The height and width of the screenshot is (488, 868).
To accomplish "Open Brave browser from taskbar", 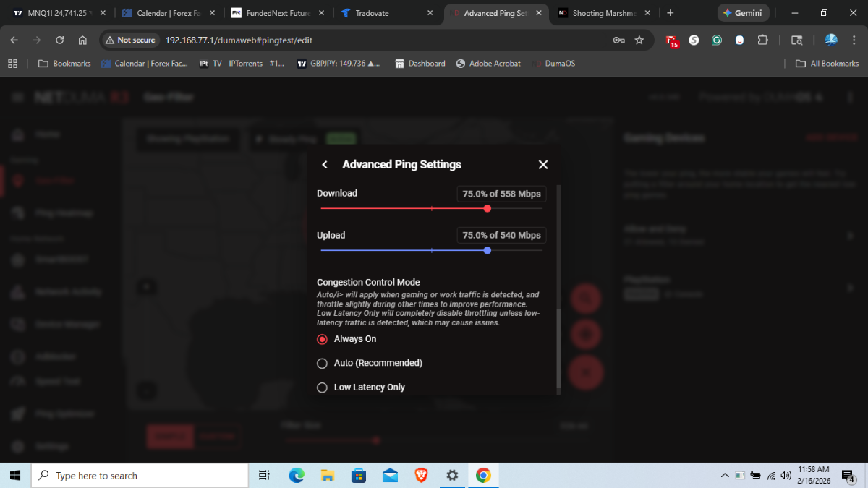I will (421, 475).
